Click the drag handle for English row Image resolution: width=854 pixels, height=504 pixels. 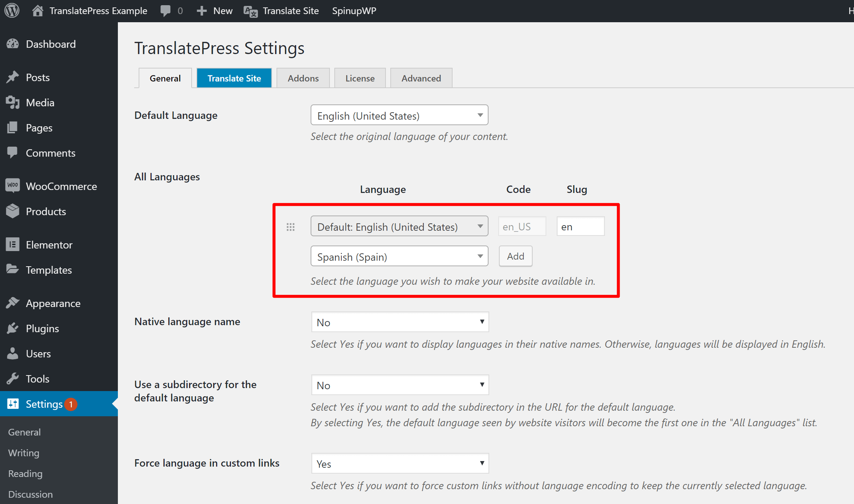[x=291, y=227]
